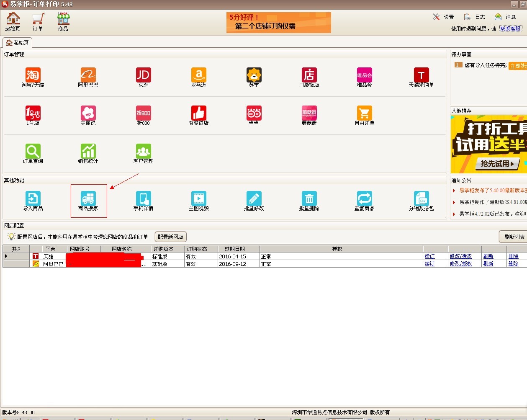Open 口袋微店 orders
Image resolution: width=527 pixels, height=420 pixels.
pyautogui.click(x=309, y=77)
